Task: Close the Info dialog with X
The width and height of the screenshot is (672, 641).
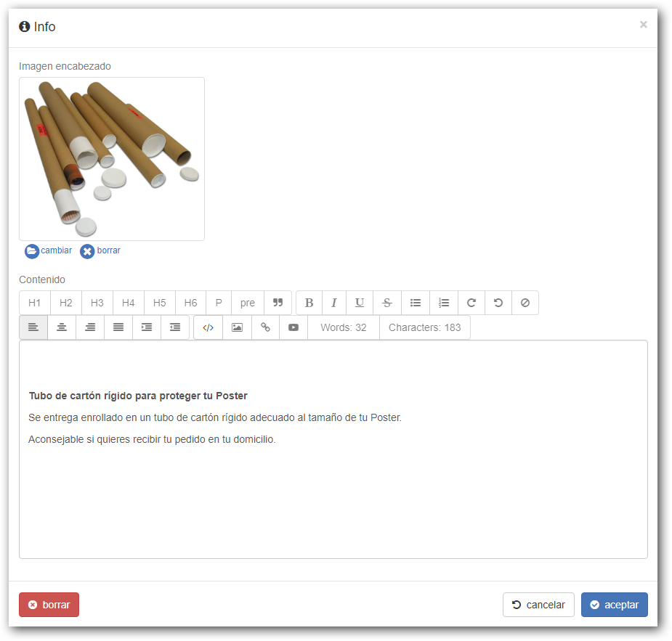Action: point(643,25)
